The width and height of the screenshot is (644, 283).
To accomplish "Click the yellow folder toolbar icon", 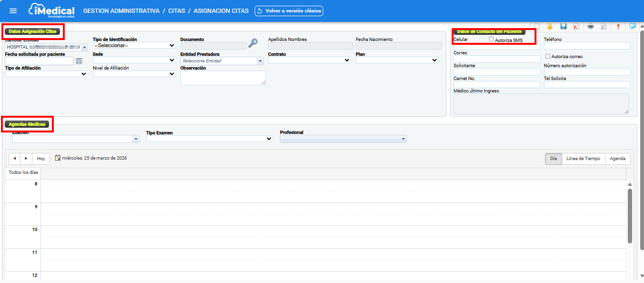I will click(x=549, y=27).
